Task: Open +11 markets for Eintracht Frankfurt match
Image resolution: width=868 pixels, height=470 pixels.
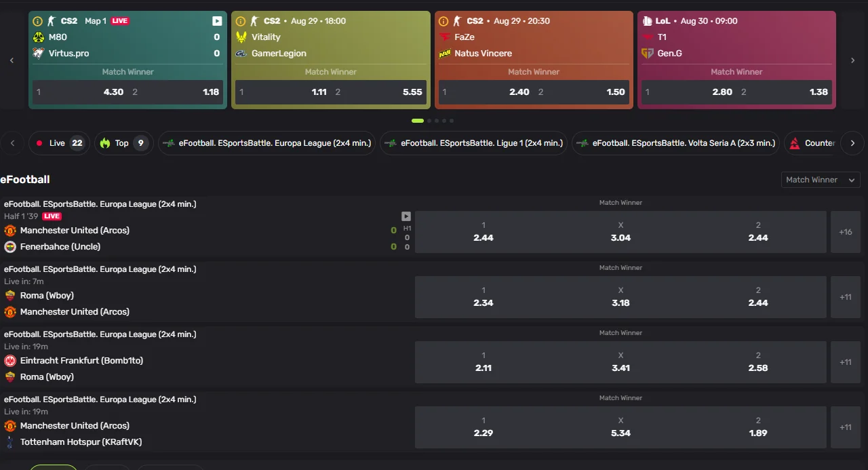Action: 846,362
